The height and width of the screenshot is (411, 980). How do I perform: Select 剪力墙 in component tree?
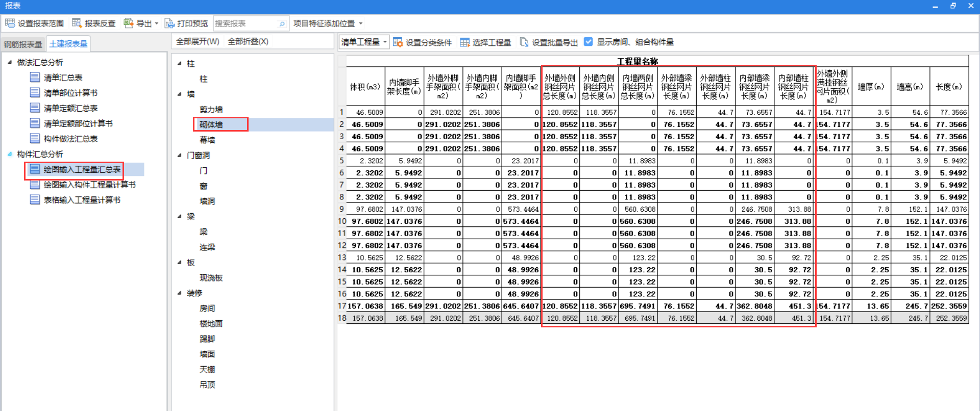[x=211, y=110]
